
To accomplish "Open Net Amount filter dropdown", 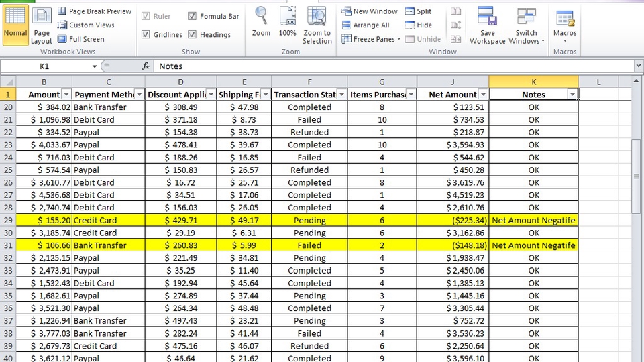I will pos(483,95).
